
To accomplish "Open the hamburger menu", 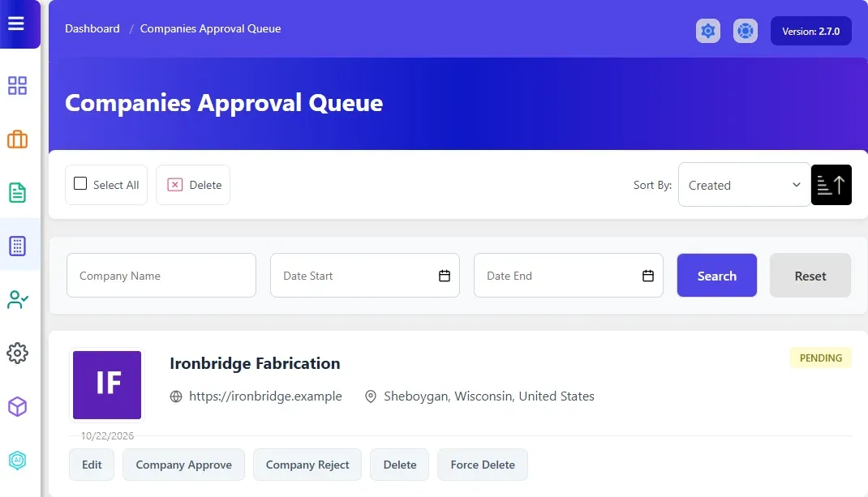I will coord(16,24).
